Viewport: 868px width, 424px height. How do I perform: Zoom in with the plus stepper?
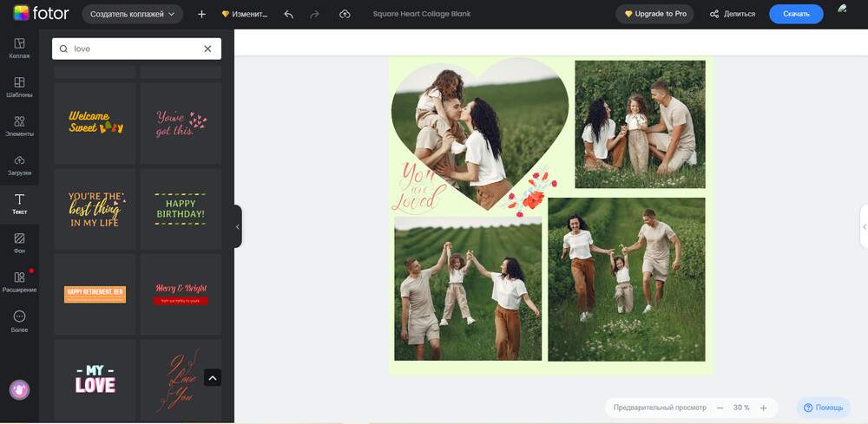coord(764,408)
